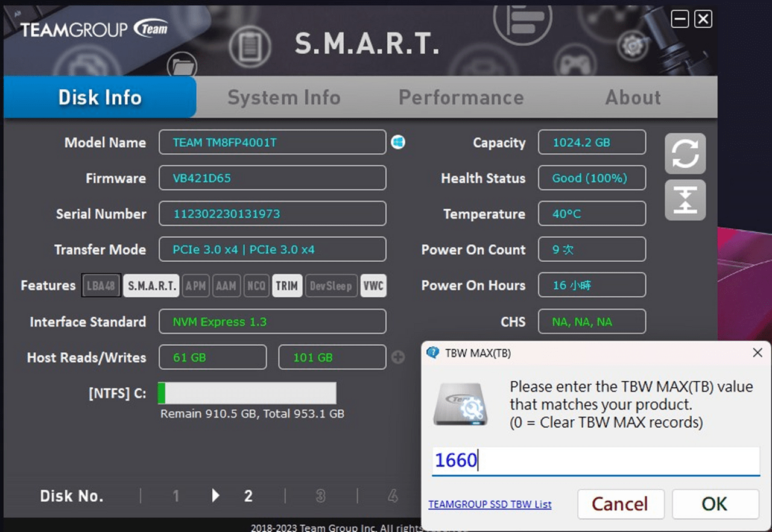Close the TBW MAX(TB) dialog
This screenshot has height=532, width=772.
758,353
